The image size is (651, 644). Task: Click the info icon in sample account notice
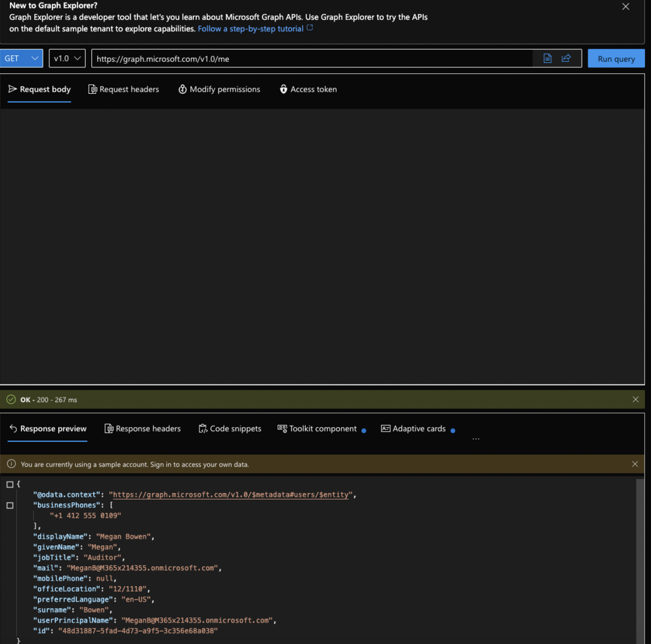click(11, 464)
